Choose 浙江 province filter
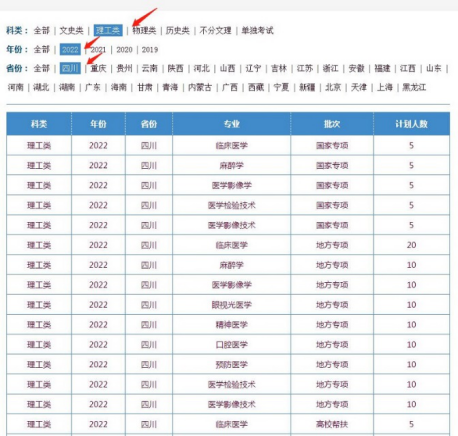The width and height of the screenshot is (458, 436). click(331, 69)
